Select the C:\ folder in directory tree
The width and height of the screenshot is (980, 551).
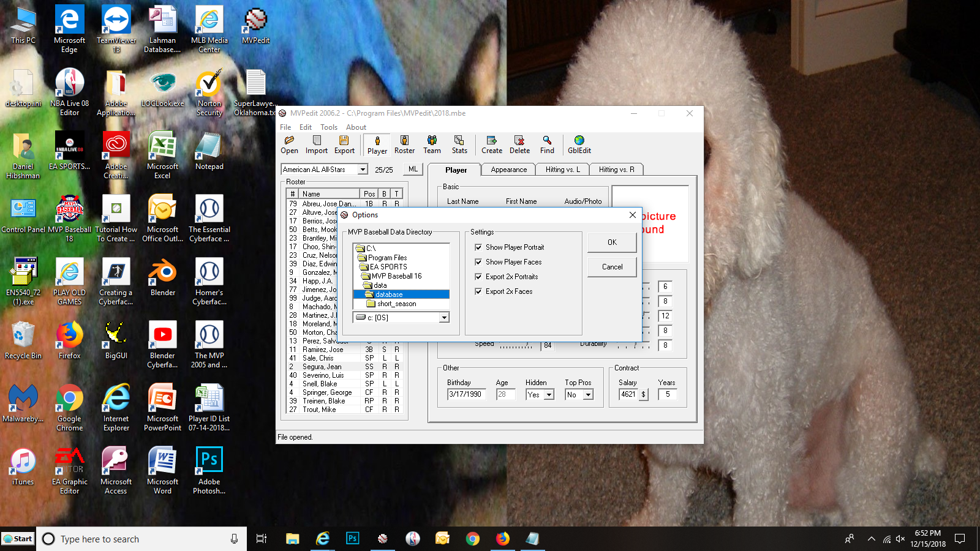click(366, 249)
